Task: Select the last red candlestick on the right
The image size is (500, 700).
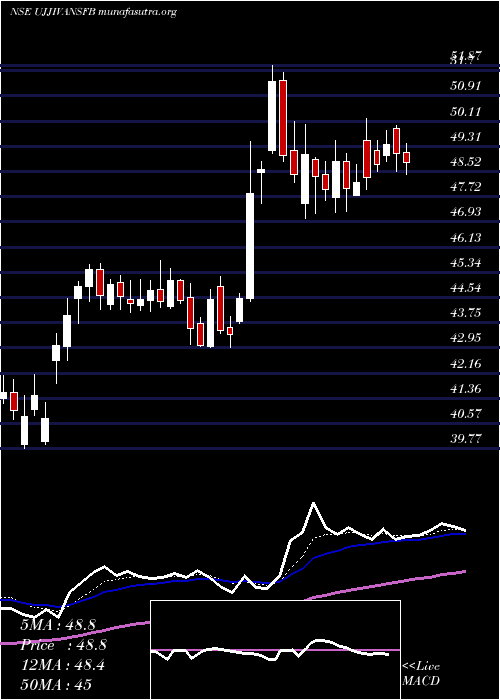Action: [x=406, y=157]
